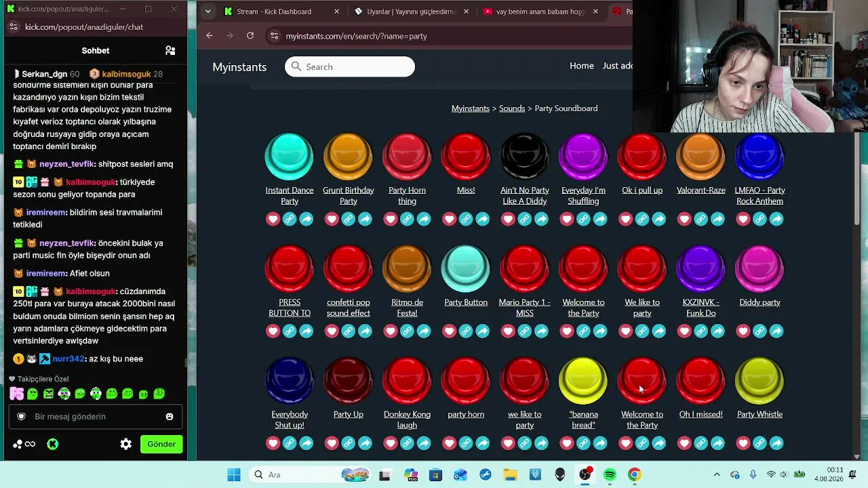Screen dimensions: 868x488
Task: Favorite the Miss! sound with heart icon
Action: 449,219
